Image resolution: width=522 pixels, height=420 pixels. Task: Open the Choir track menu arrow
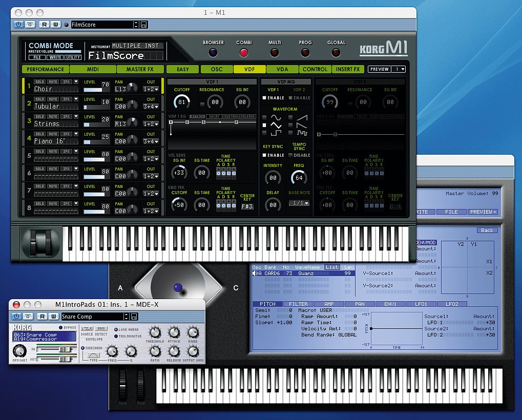(x=76, y=81)
